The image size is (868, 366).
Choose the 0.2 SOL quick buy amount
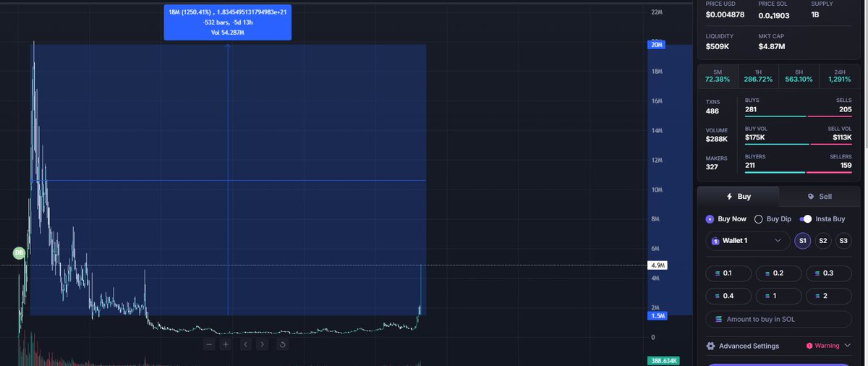point(778,273)
